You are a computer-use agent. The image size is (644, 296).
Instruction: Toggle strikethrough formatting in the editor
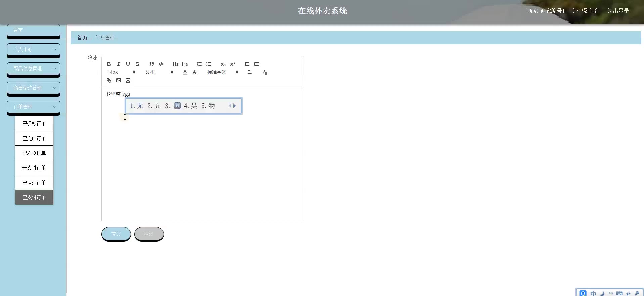click(x=137, y=64)
